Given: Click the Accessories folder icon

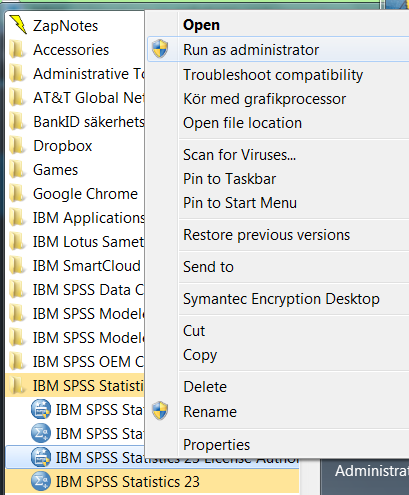Looking at the screenshot, I should coord(17,50).
